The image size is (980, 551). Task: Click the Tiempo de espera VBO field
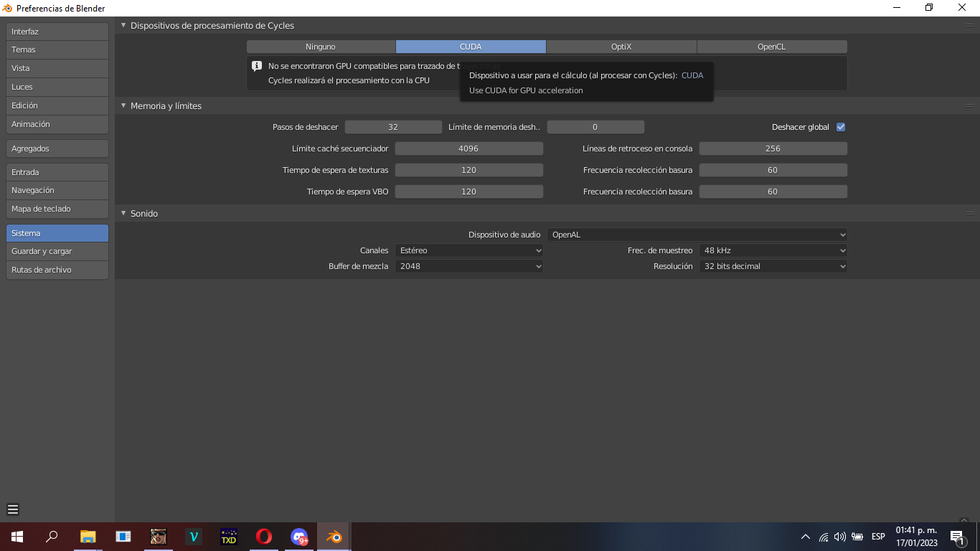[x=469, y=192]
